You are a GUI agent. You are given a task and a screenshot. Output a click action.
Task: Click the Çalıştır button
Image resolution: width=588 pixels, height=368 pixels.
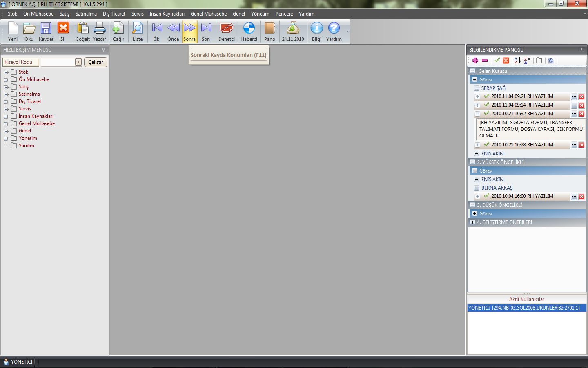(x=96, y=62)
